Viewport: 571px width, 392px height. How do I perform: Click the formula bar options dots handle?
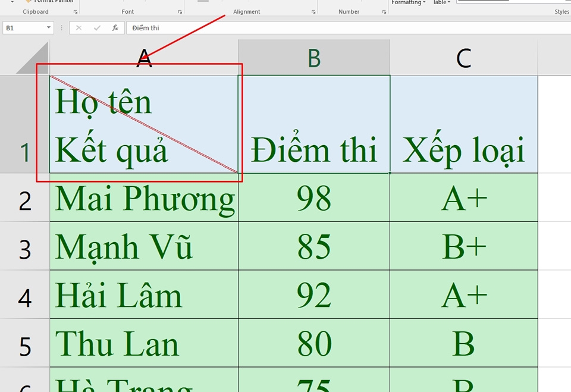point(61,28)
